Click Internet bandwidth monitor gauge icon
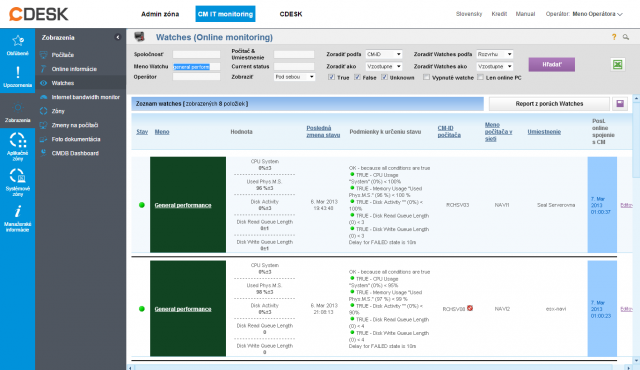This screenshot has width=640, height=370. (x=43, y=97)
